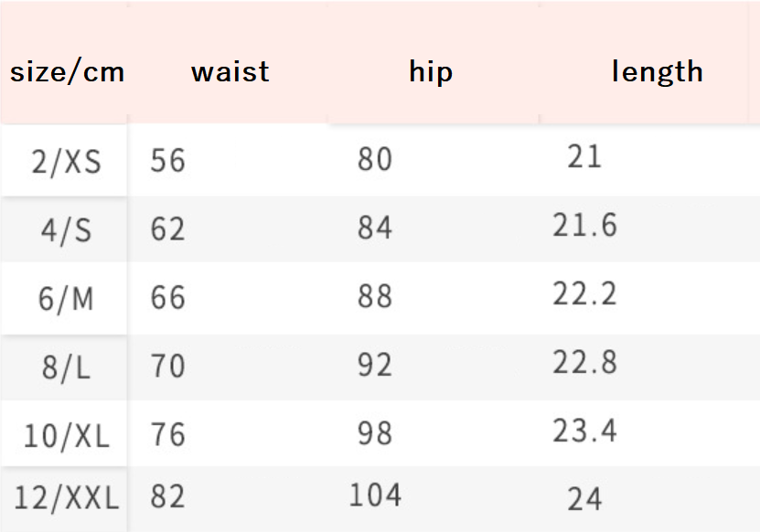Click the waist column header
Screen dimensions: 760x532
[x=230, y=72]
